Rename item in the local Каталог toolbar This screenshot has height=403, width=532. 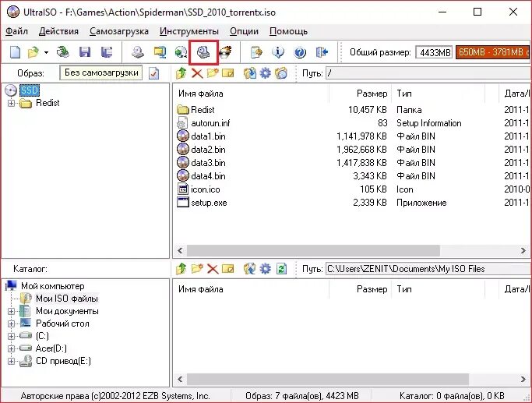(x=228, y=269)
